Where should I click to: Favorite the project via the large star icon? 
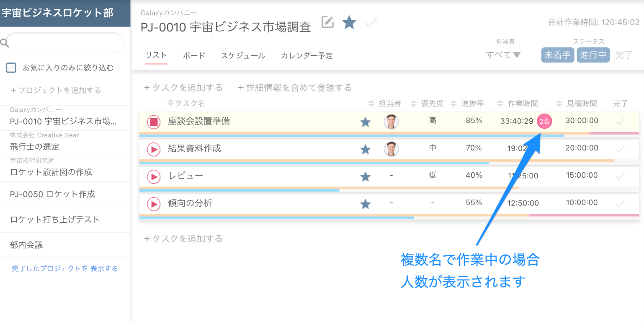tap(349, 23)
